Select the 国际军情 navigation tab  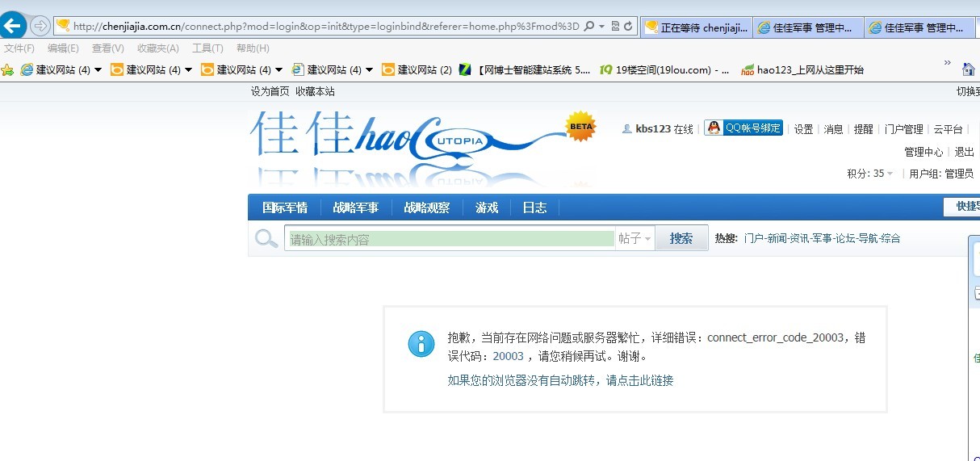285,207
